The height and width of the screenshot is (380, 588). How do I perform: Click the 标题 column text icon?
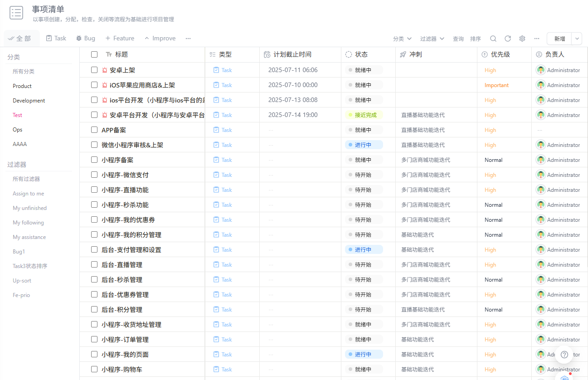[109, 54]
